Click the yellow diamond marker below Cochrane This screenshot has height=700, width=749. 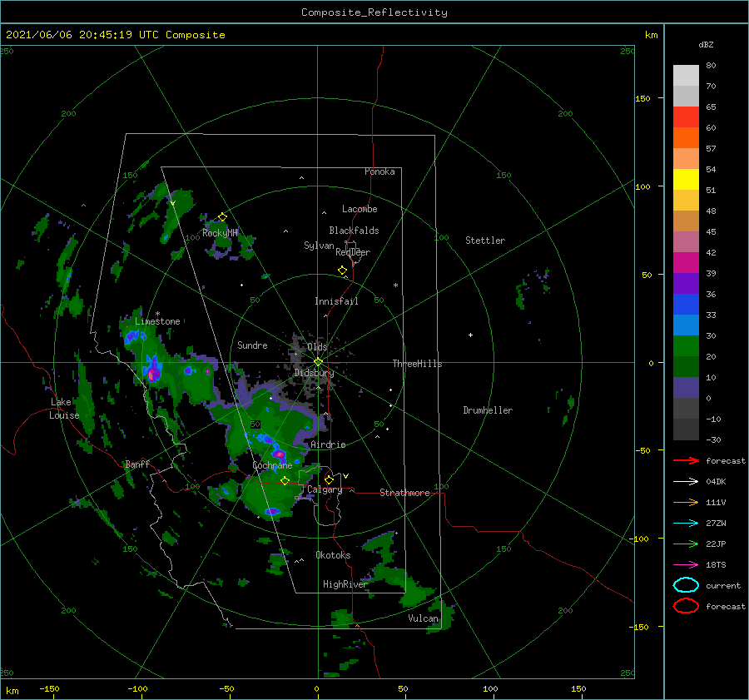pos(285,480)
